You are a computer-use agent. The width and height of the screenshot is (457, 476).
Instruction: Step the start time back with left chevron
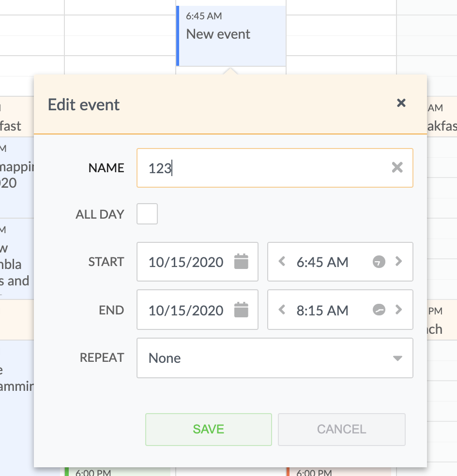coord(281,262)
